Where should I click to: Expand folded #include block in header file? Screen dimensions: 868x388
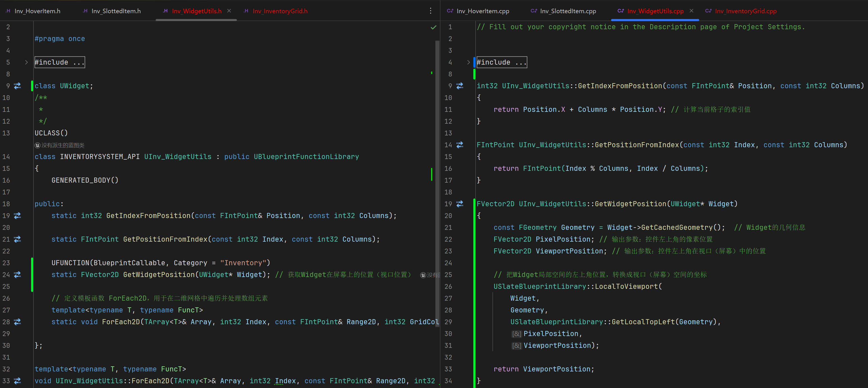(26, 62)
